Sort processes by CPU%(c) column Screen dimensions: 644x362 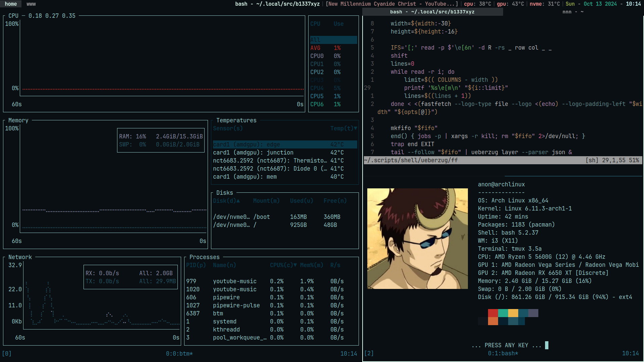pyautogui.click(x=283, y=265)
